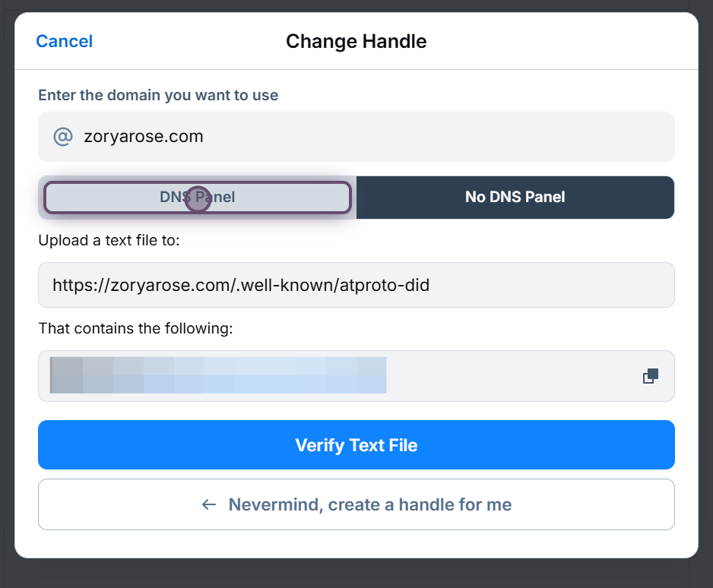Cancel the Change Handle dialog

click(65, 41)
